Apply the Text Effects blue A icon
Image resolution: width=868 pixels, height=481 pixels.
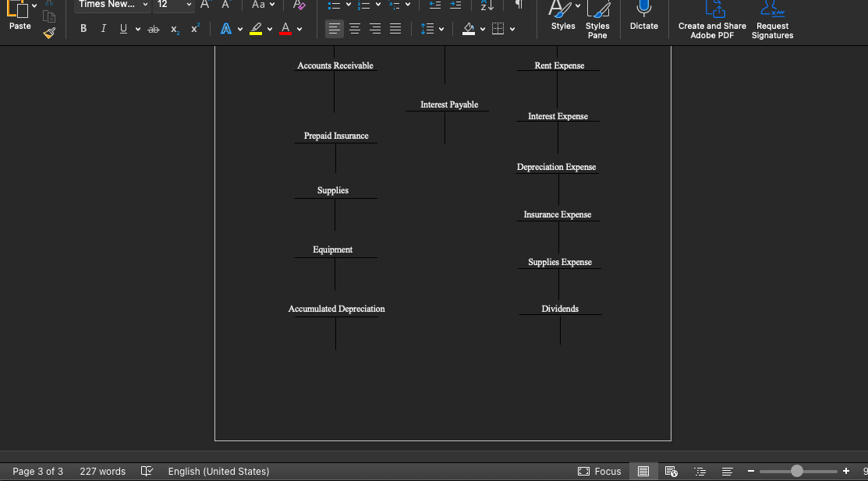[x=226, y=29]
